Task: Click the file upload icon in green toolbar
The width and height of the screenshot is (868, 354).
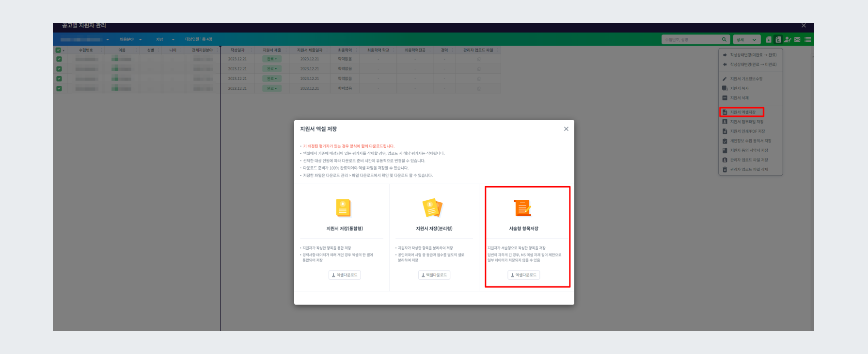Action: [x=769, y=40]
